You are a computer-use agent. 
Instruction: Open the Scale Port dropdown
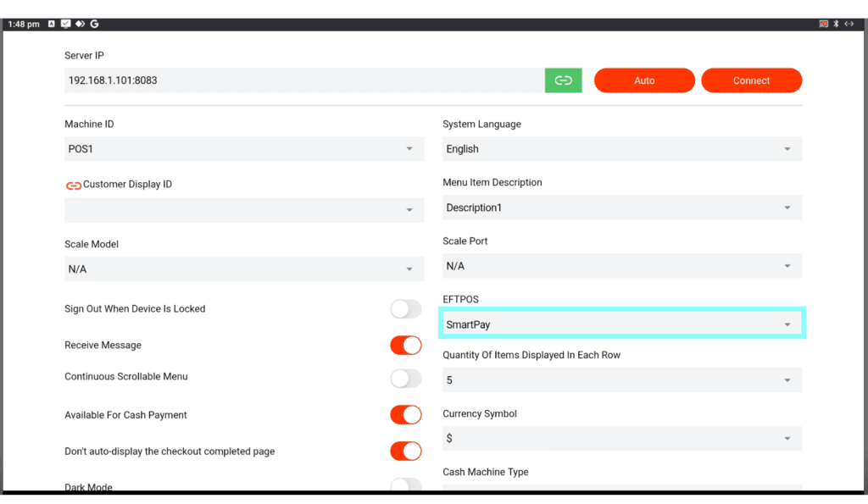click(x=622, y=266)
